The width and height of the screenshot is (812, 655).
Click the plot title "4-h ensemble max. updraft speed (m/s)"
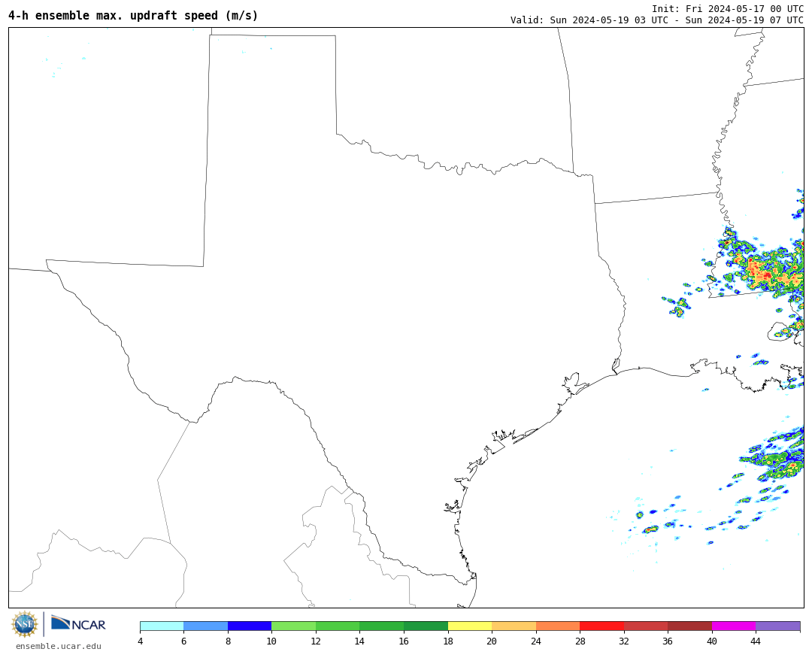133,16
